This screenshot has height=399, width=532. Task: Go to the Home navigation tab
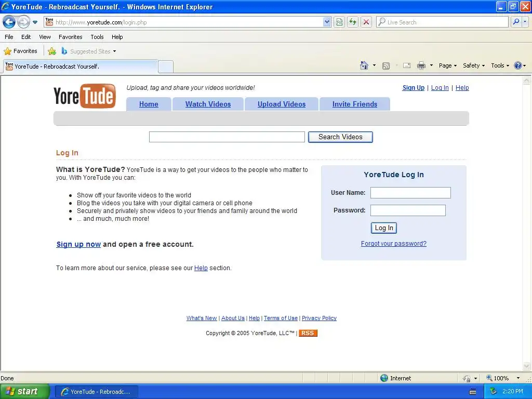click(x=149, y=104)
